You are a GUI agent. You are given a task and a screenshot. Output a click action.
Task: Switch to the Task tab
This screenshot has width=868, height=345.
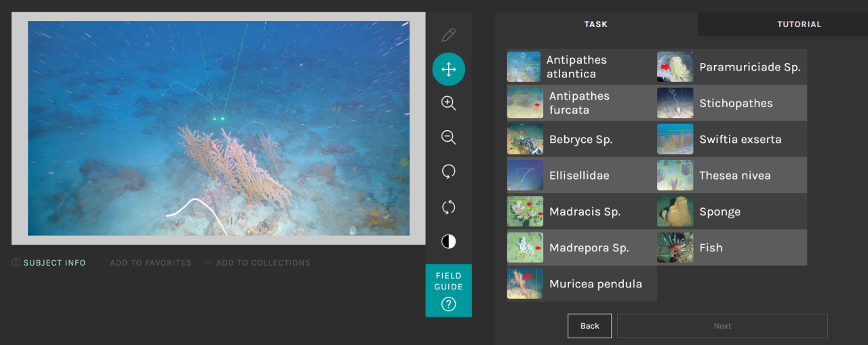pos(596,24)
